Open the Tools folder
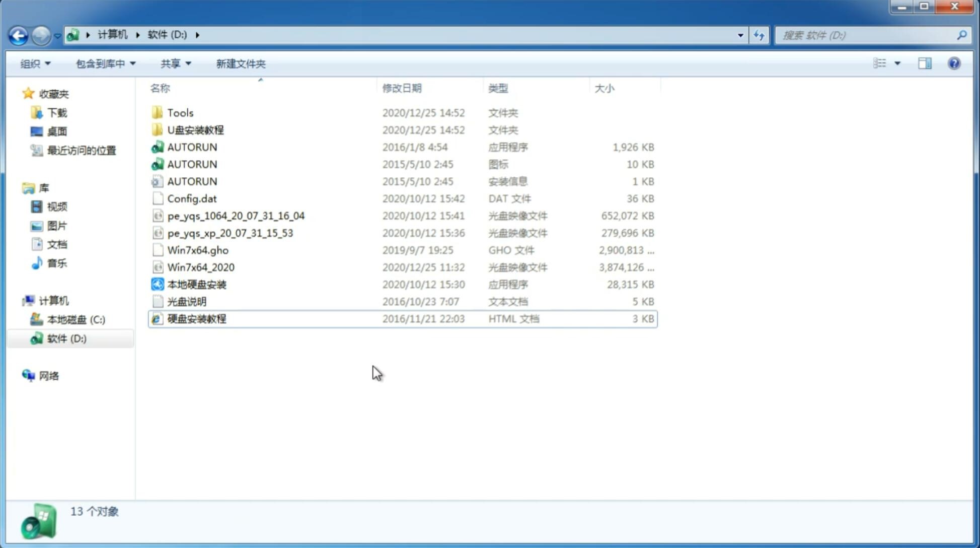 coord(179,112)
